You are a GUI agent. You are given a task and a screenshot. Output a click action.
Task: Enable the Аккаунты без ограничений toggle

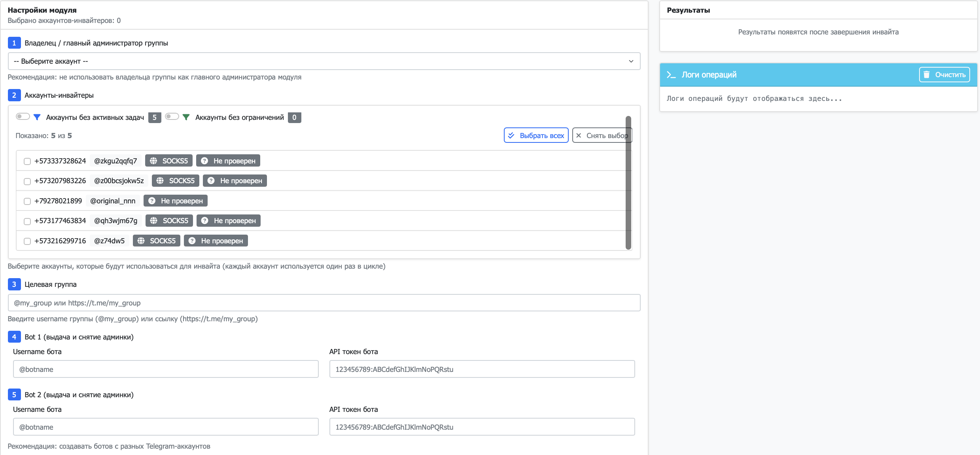click(x=172, y=116)
